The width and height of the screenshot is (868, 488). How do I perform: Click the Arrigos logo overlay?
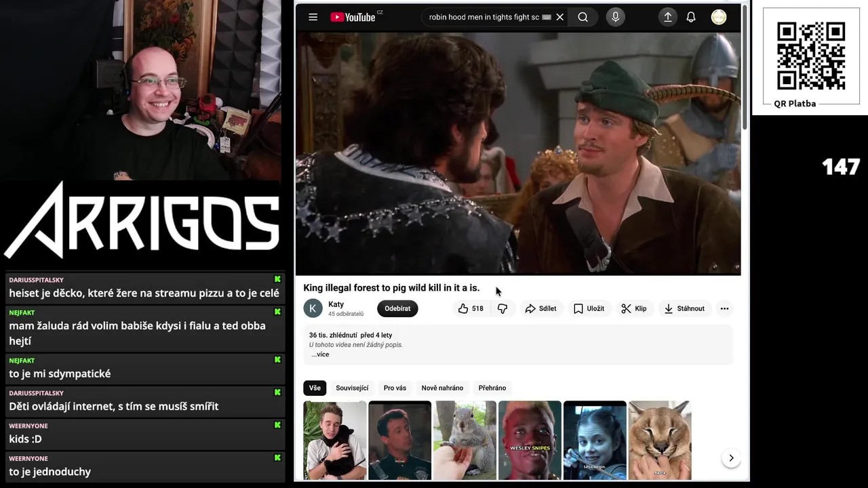pos(142,220)
